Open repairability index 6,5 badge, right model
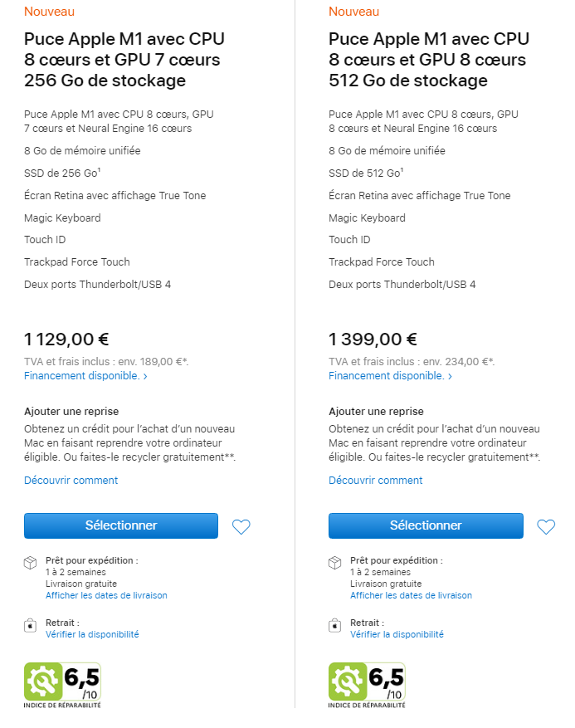The width and height of the screenshot is (575, 728). click(x=367, y=685)
